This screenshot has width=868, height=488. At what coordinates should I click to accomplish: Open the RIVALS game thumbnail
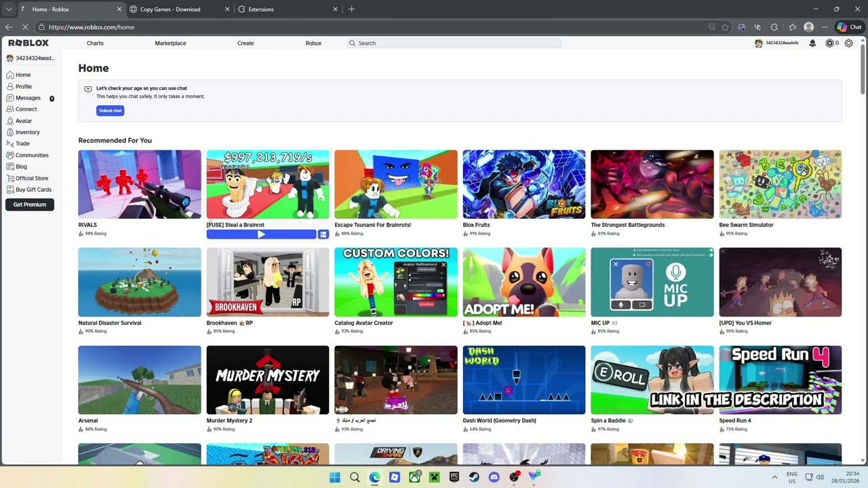(x=140, y=184)
